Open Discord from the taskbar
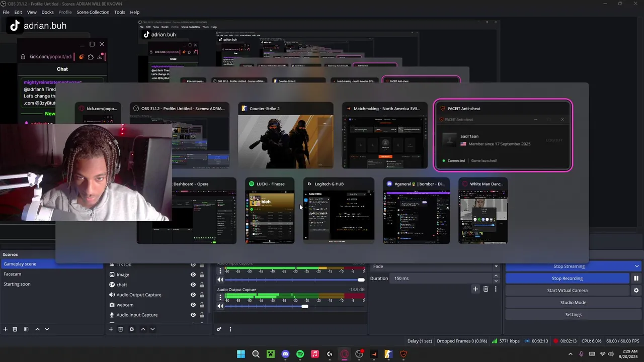 pos(285,354)
